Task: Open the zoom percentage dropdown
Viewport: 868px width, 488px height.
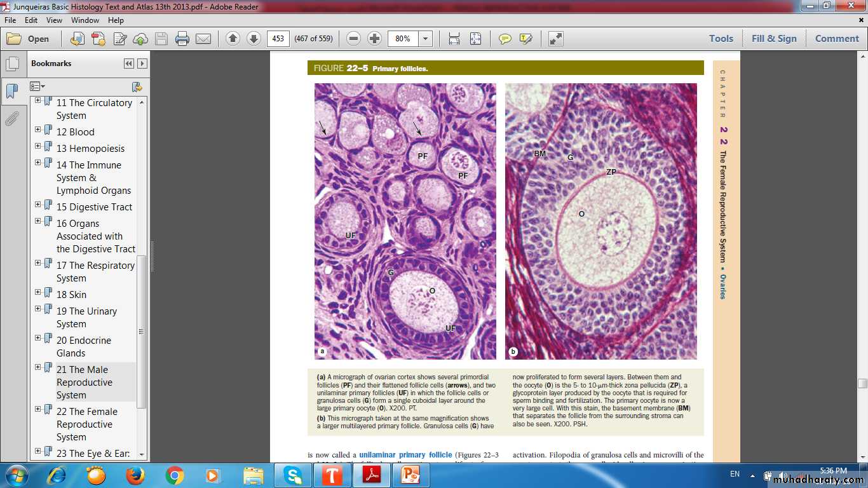Action: click(x=426, y=39)
